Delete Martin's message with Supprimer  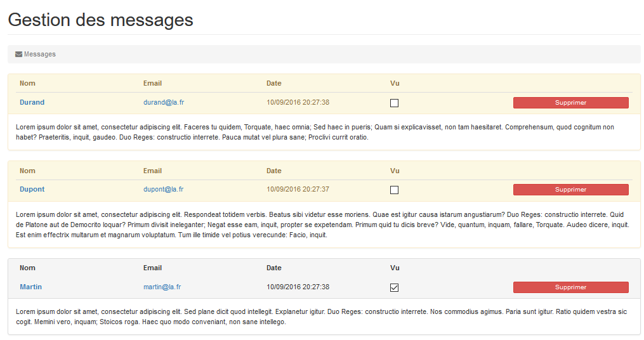click(x=571, y=287)
